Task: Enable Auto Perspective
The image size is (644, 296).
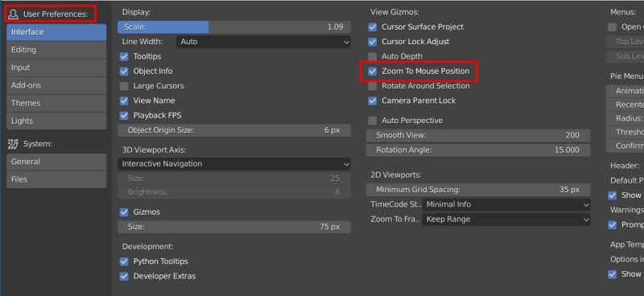Action: click(x=373, y=121)
